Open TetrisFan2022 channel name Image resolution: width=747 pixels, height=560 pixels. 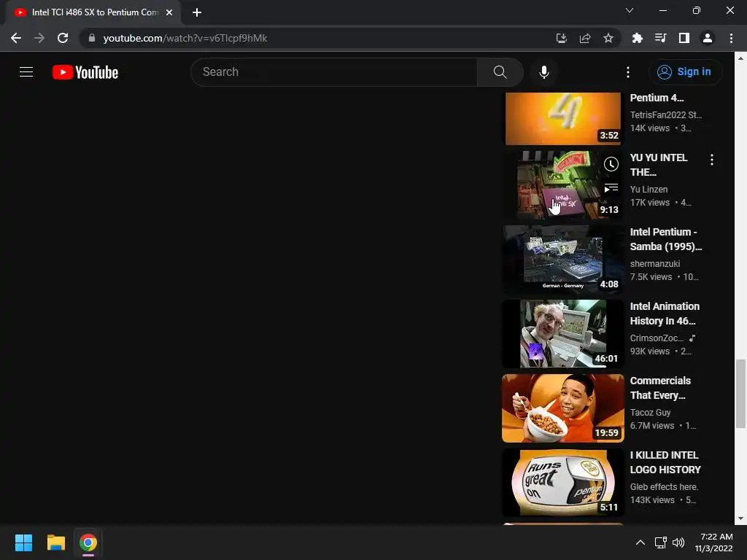pyautogui.click(x=666, y=114)
